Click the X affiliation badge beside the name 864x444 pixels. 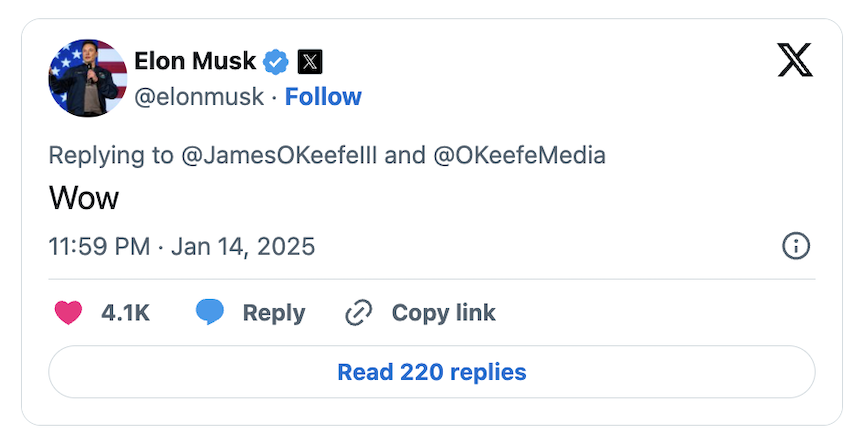pos(310,62)
